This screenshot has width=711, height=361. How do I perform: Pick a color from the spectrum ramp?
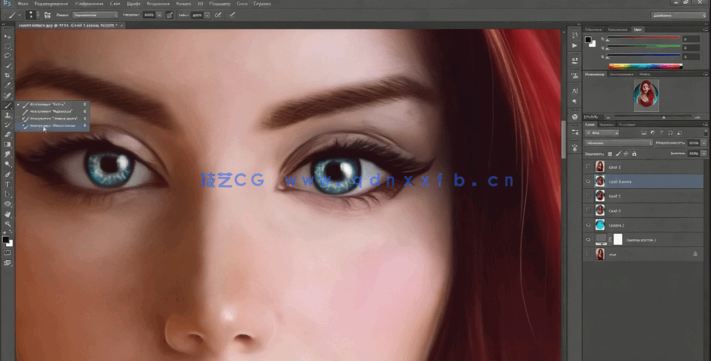coord(645,66)
